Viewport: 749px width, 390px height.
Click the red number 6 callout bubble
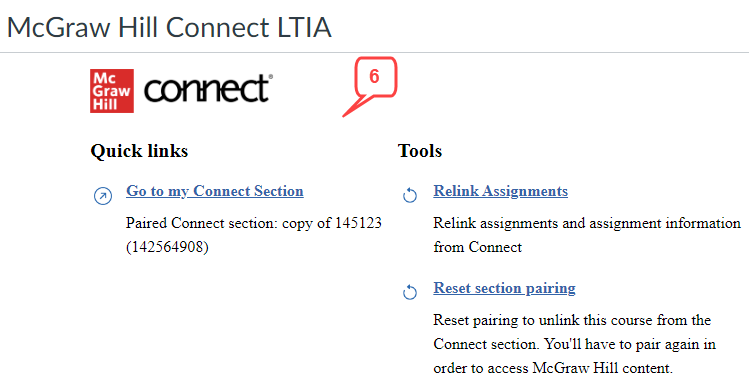[x=375, y=77]
